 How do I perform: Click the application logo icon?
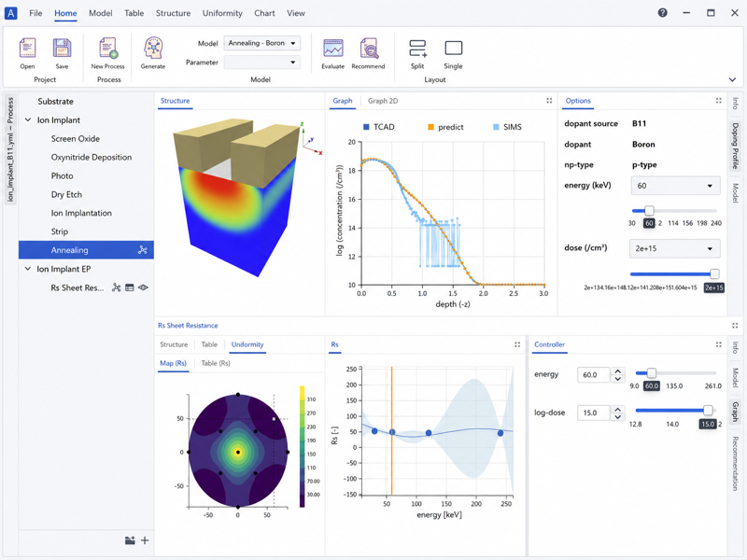(x=10, y=13)
